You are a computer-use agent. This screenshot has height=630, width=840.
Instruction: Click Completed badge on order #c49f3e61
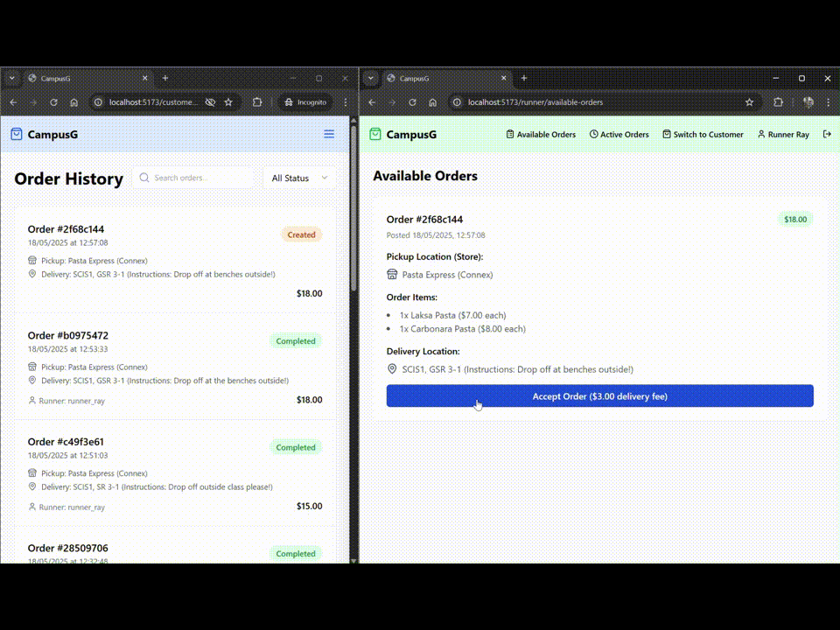[x=295, y=447]
